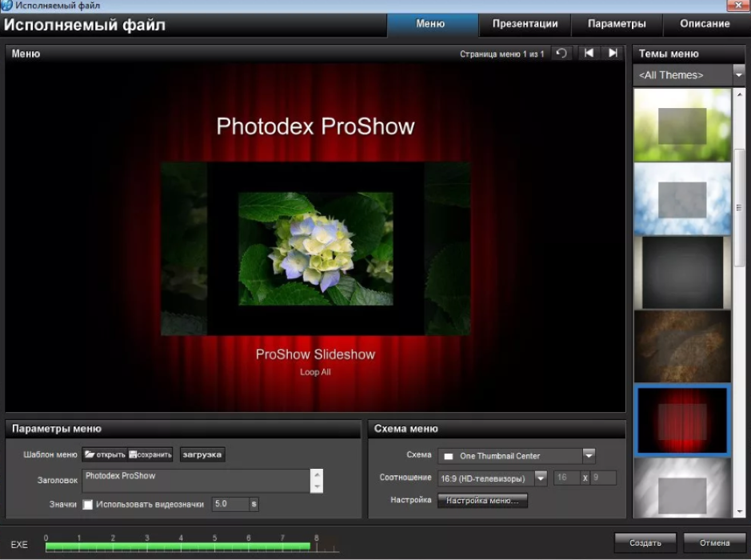Select the silver gray menu theme
This screenshot has width=751, height=560.
pyautogui.click(x=682, y=489)
